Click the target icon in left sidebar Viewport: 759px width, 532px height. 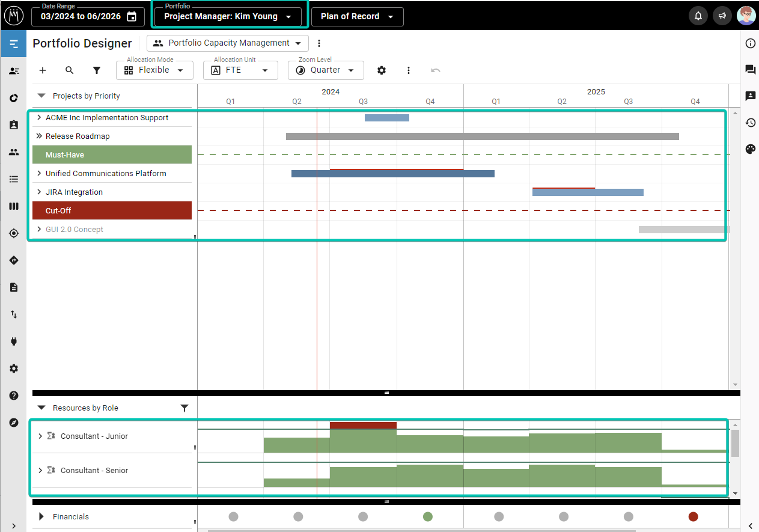point(13,233)
